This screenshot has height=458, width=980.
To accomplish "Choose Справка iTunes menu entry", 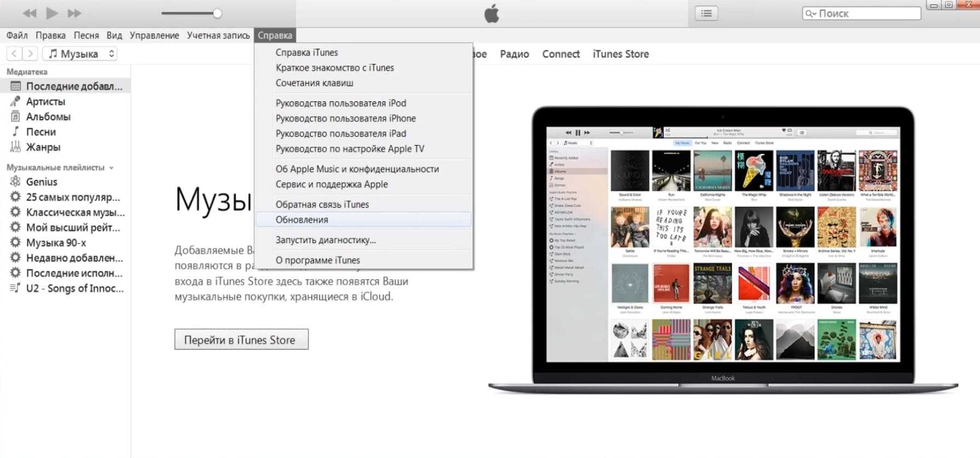I will point(364,53).
